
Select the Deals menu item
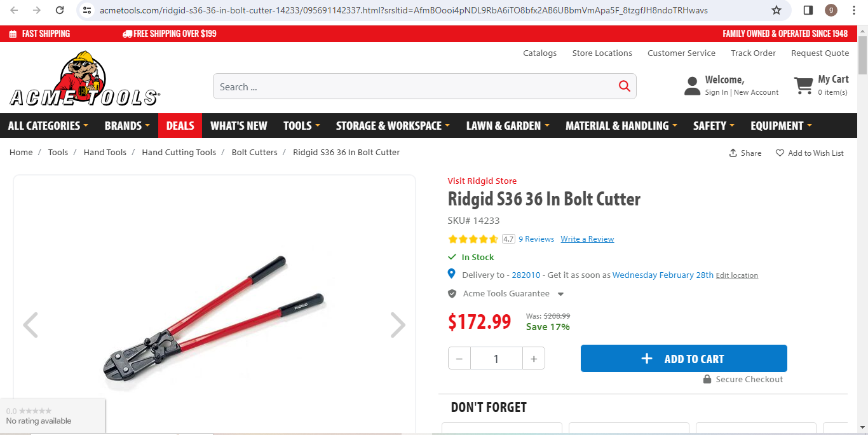pos(180,126)
